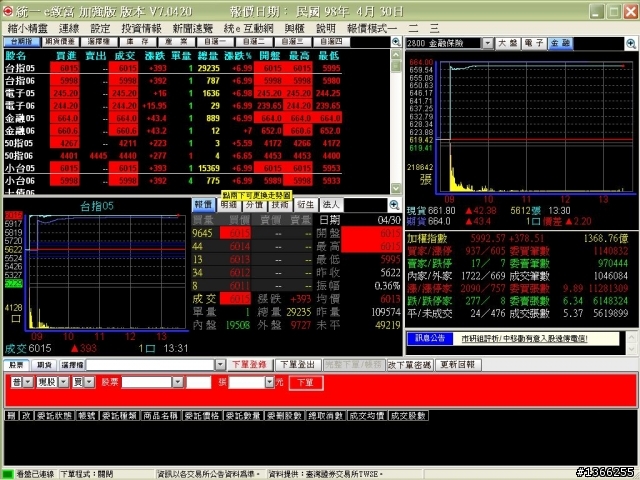The width and height of the screenshot is (640, 480).
Task: Open the 統e互動網 menu
Action: click(249, 28)
